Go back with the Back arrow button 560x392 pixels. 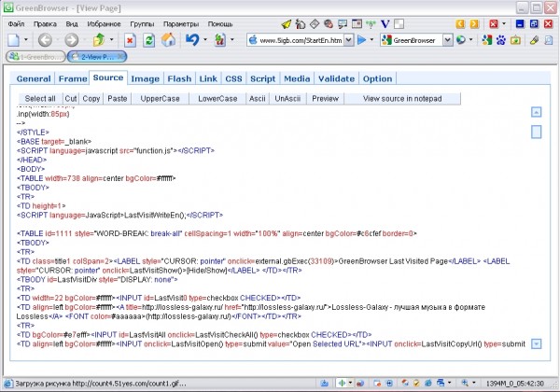[45, 40]
